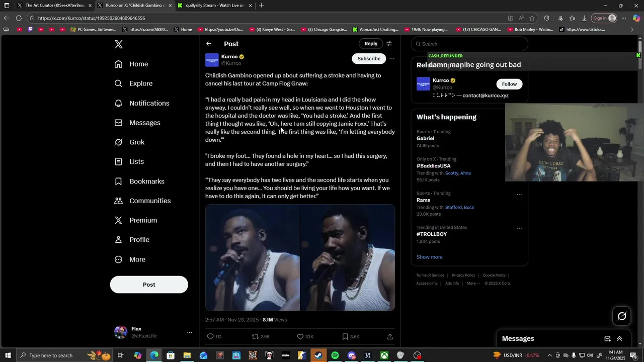Open the Gabriel trending topic
The image size is (644, 362).
pyautogui.click(x=425, y=138)
